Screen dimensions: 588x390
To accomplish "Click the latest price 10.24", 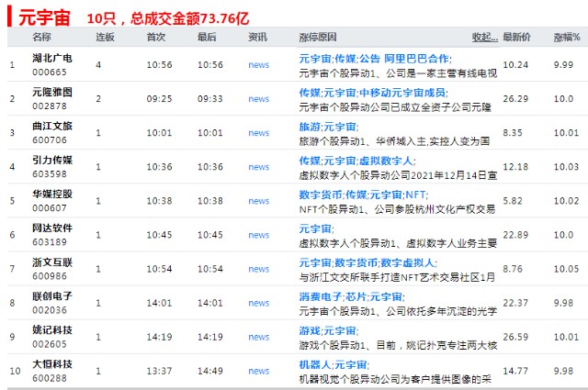I will coord(515,65).
